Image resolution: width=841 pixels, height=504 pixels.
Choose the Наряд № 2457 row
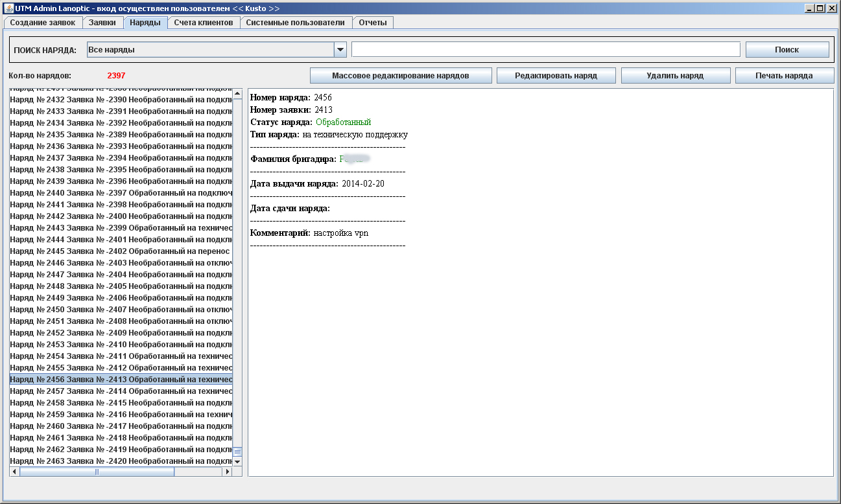121,391
